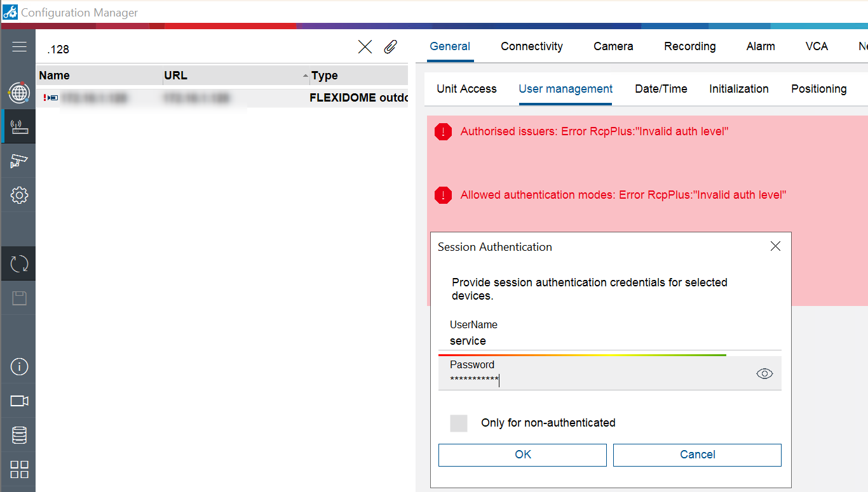Click the info circle sidebar icon
This screenshot has height=492, width=868.
[19, 366]
